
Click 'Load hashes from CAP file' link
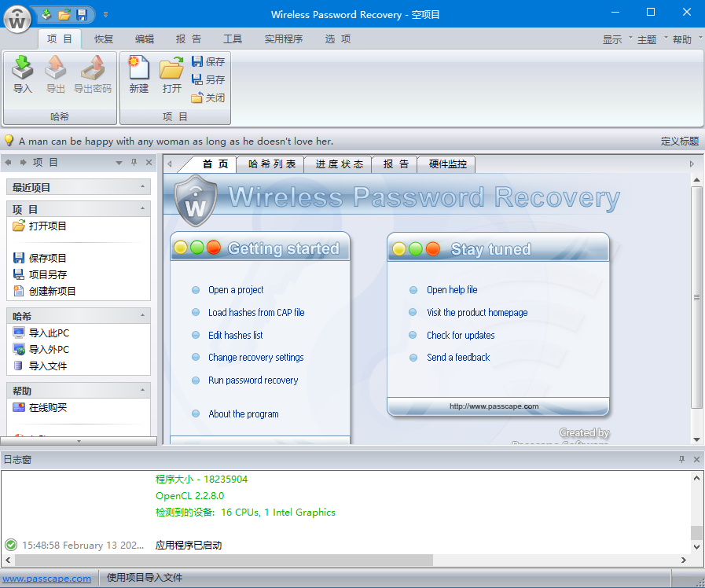point(256,312)
